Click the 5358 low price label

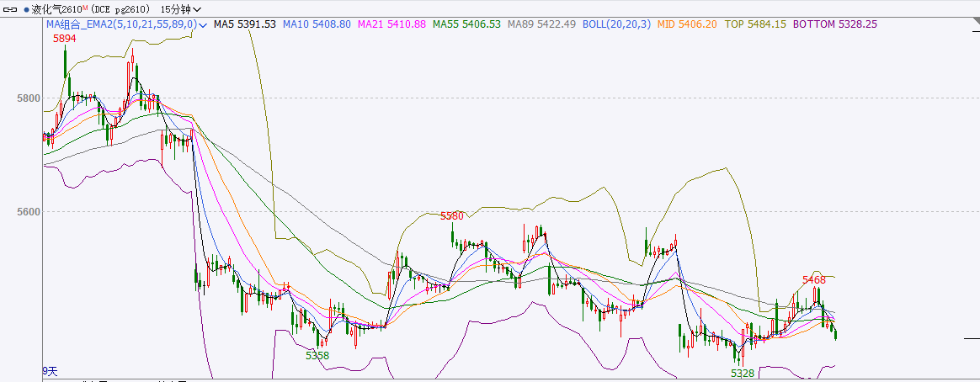[x=317, y=355]
